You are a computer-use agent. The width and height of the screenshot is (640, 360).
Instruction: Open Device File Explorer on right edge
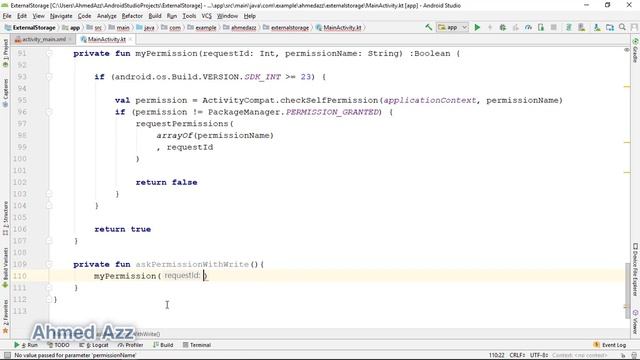[x=635, y=269]
